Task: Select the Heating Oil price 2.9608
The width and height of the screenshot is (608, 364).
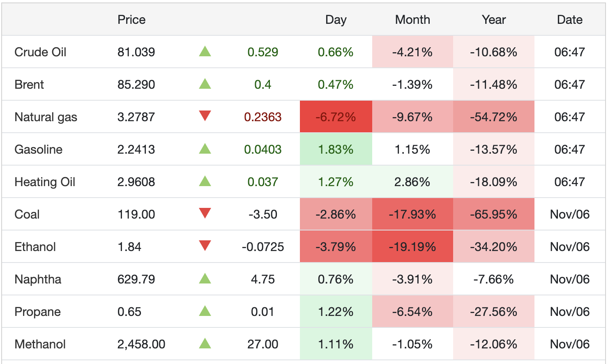Action: click(136, 182)
